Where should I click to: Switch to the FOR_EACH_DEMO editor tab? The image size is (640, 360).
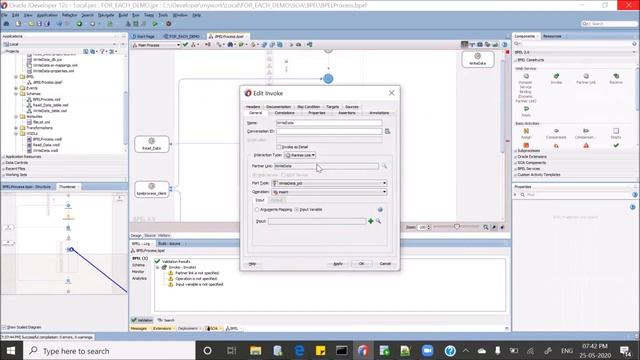[182, 37]
